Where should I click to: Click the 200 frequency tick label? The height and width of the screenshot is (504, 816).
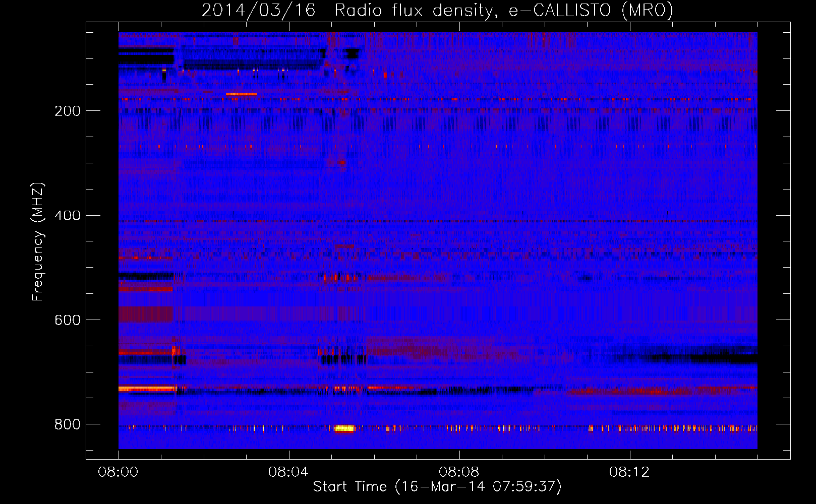(68, 111)
